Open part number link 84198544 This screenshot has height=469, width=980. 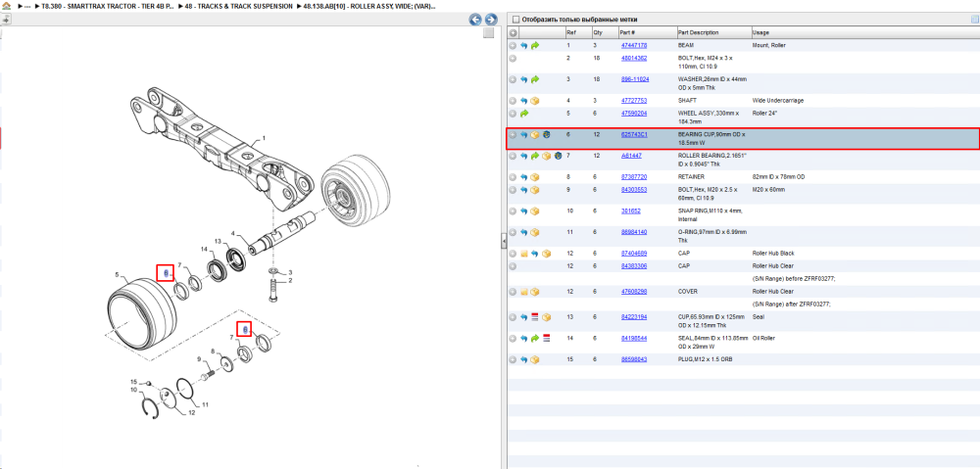tap(634, 339)
